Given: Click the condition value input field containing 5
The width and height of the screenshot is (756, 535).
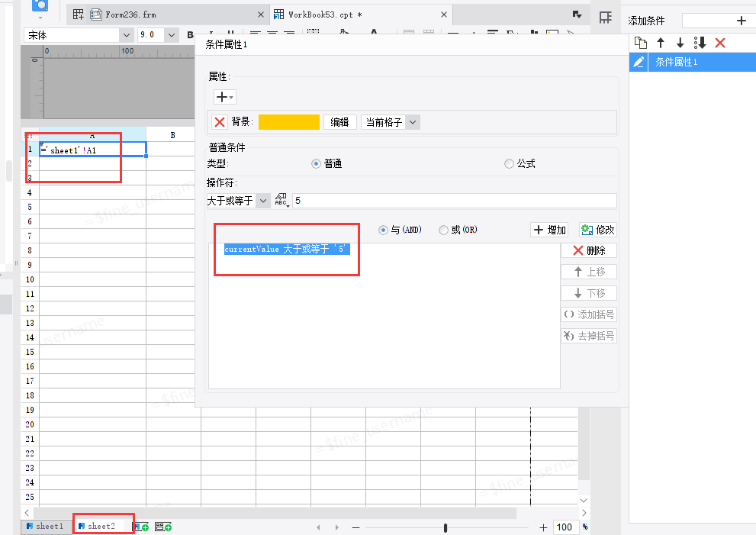Looking at the screenshot, I should click(453, 200).
